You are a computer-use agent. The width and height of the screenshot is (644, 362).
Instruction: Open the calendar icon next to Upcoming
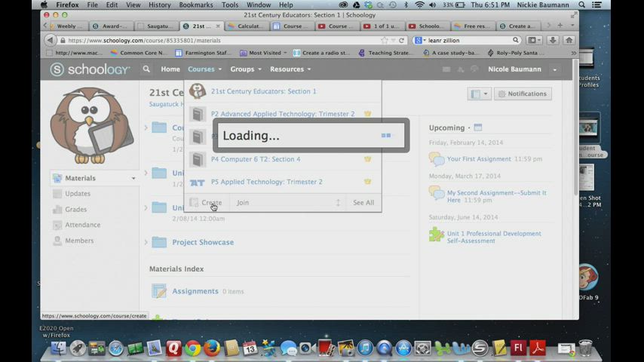(x=477, y=127)
